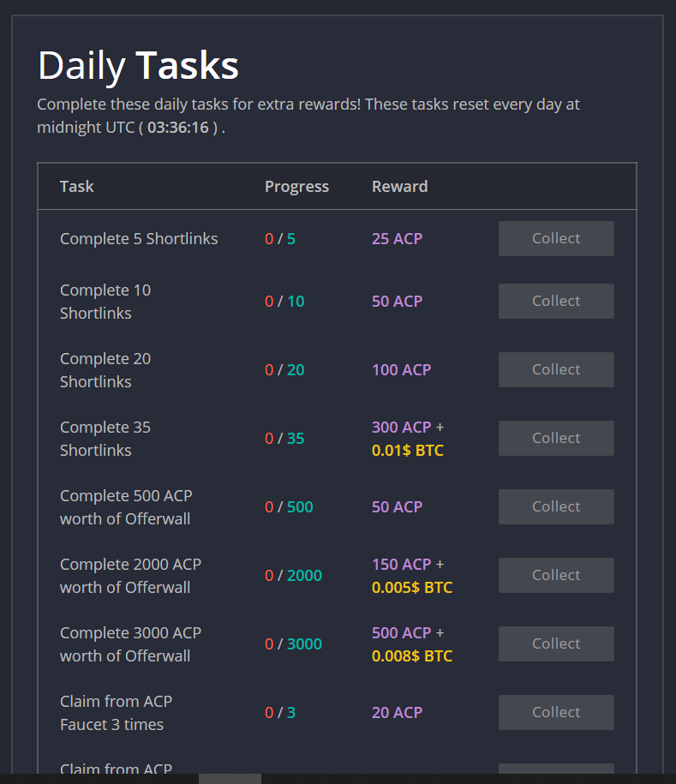Screen dimensions: 676x784
Task: Click the 0 / 2000 progress value
Action: [294, 576]
